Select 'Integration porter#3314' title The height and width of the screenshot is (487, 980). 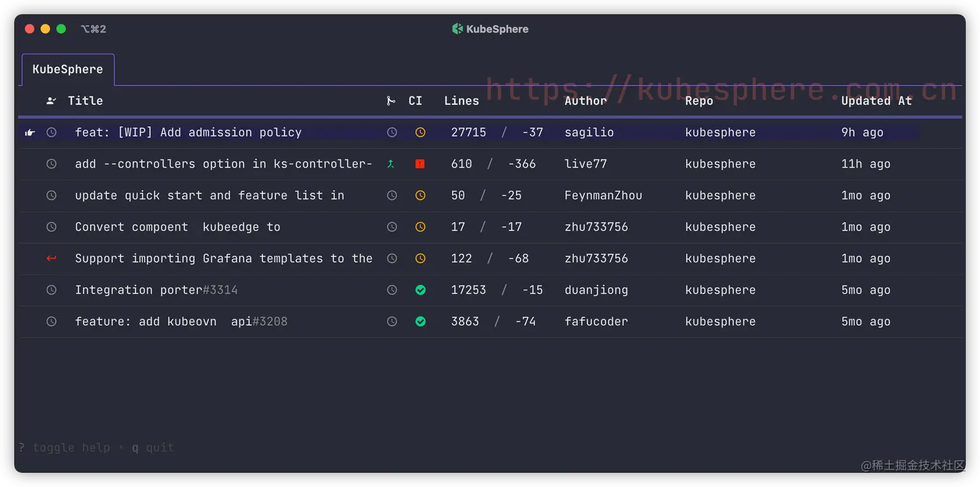156,290
